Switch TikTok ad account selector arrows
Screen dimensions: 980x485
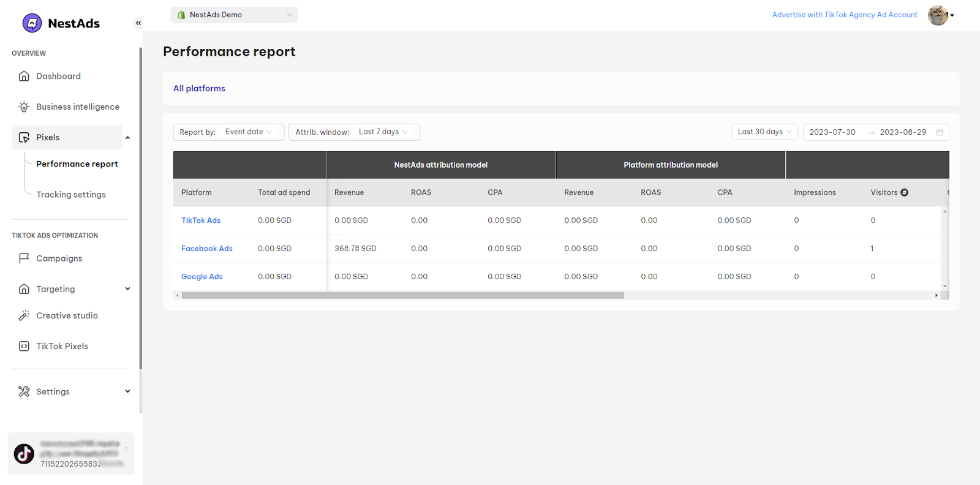(126, 449)
